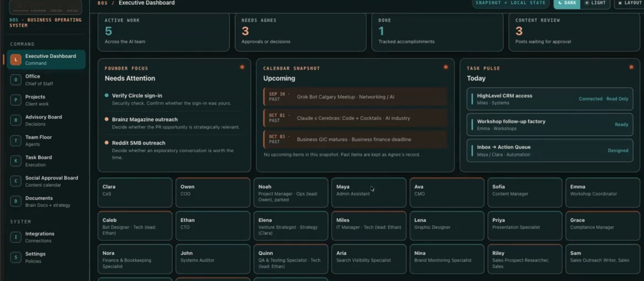Open Settings policies
The image size is (644, 281).
(46, 257)
